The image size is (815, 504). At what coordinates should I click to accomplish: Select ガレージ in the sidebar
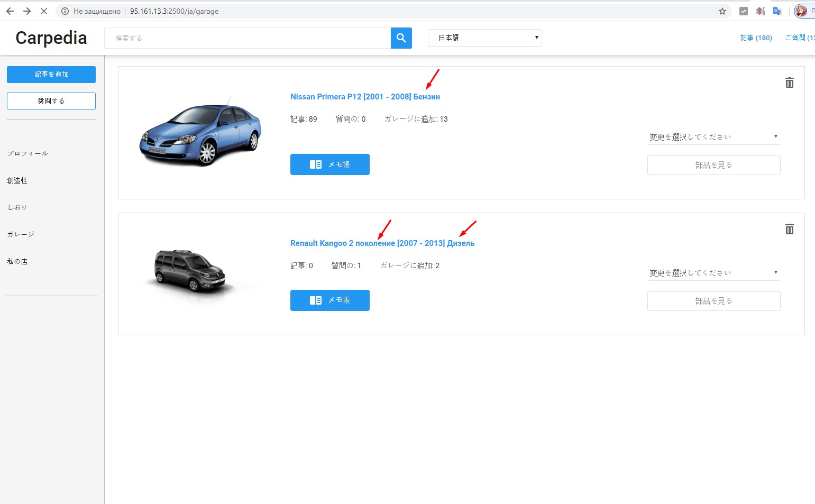click(x=20, y=233)
